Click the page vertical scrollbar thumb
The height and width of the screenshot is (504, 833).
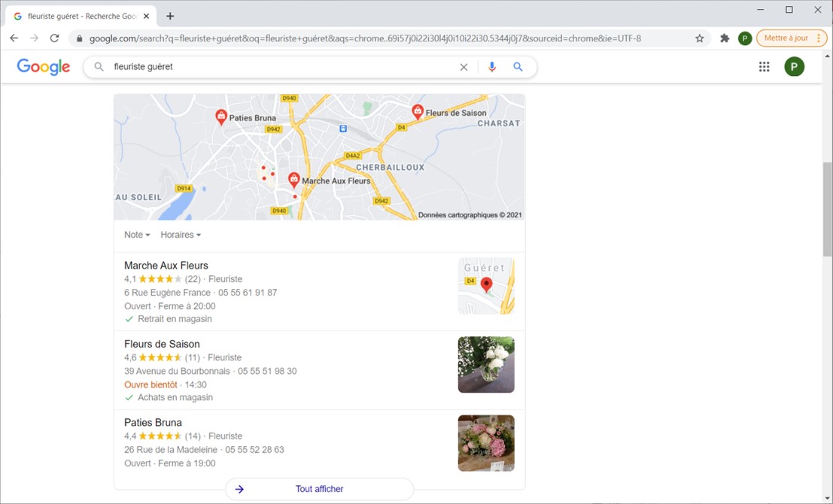pyautogui.click(x=827, y=210)
